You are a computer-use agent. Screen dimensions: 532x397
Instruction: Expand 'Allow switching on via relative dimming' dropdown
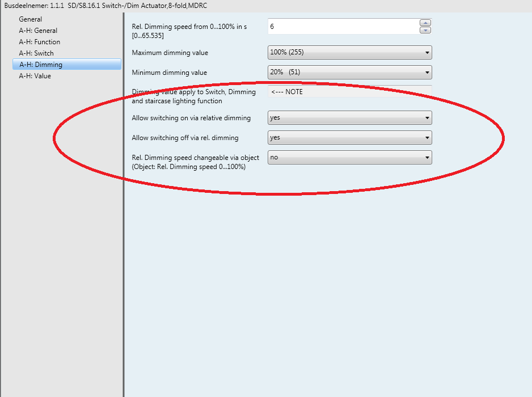pos(349,118)
